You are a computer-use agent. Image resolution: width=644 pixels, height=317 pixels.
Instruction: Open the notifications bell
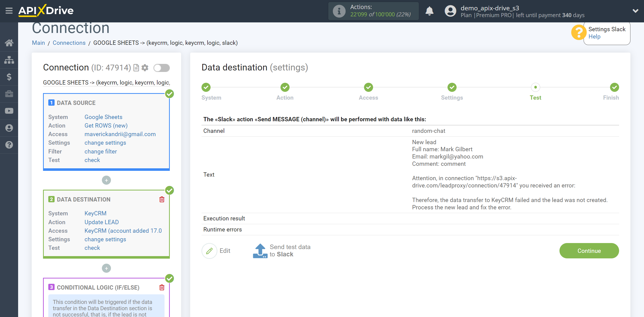(x=429, y=11)
